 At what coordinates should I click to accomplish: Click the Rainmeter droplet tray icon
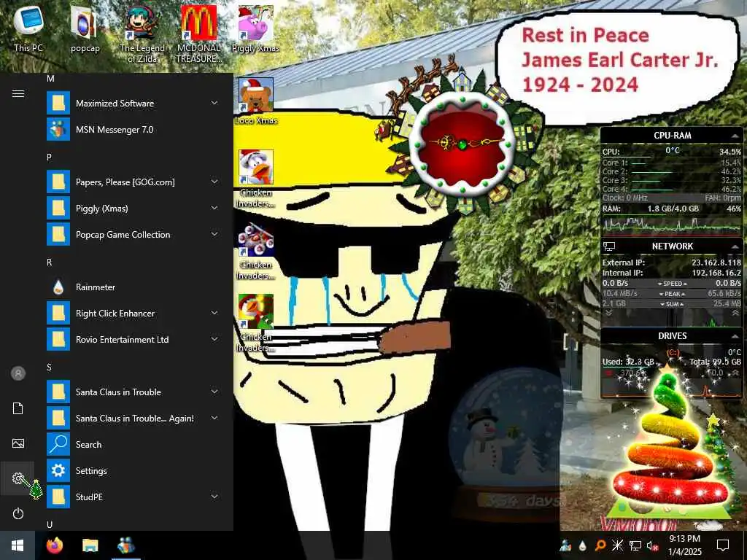[x=583, y=545]
